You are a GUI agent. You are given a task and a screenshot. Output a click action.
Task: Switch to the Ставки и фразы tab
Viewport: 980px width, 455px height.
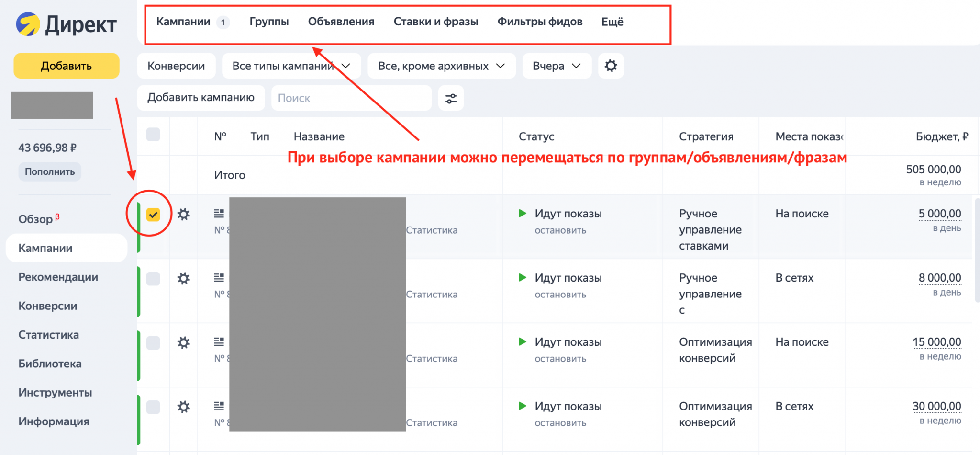(x=436, y=22)
